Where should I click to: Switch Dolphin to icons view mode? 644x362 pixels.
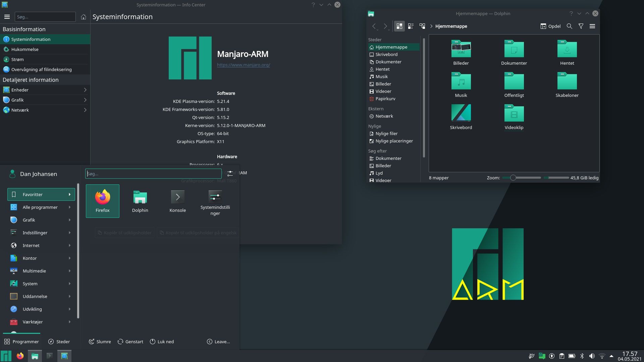click(399, 26)
